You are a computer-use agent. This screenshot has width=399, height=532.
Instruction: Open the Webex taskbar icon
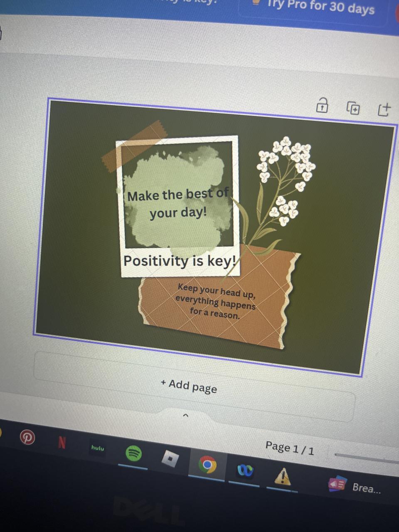(245, 470)
